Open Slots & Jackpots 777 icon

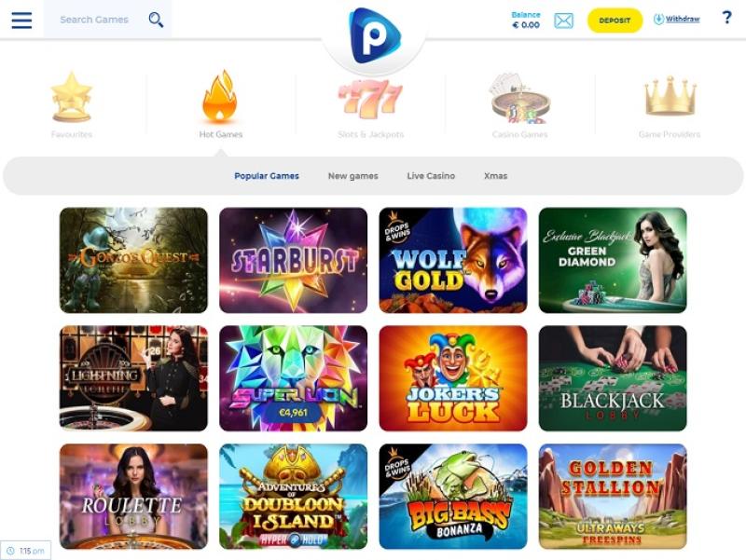[370, 99]
